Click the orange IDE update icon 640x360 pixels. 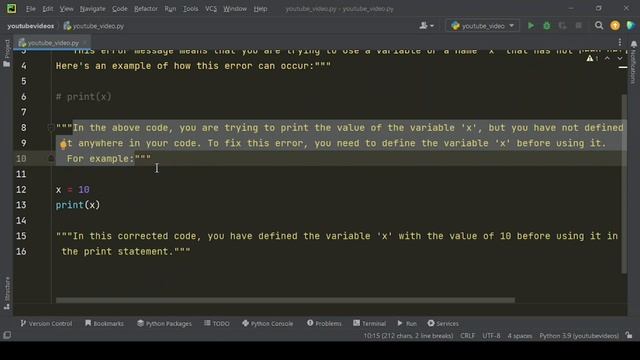click(615, 26)
